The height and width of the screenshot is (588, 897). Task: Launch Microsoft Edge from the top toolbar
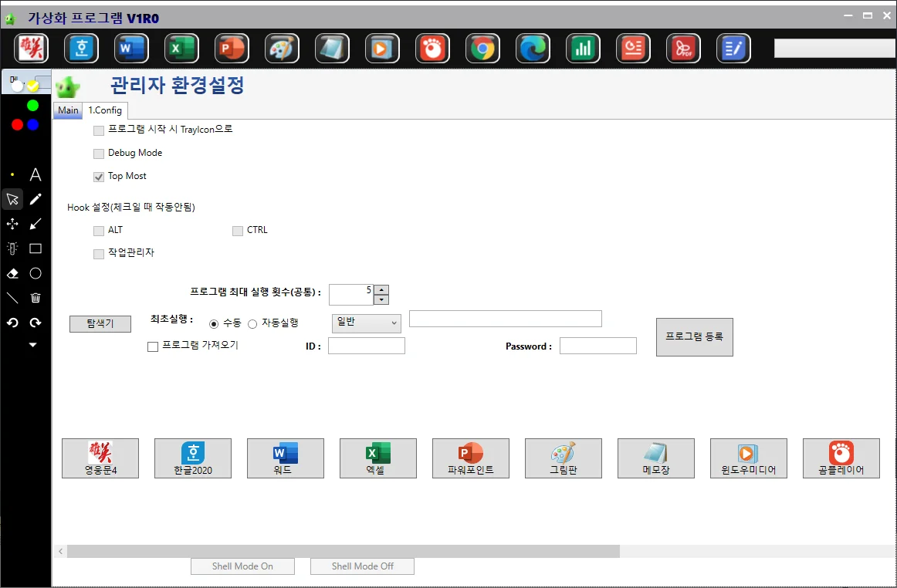[x=533, y=48]
